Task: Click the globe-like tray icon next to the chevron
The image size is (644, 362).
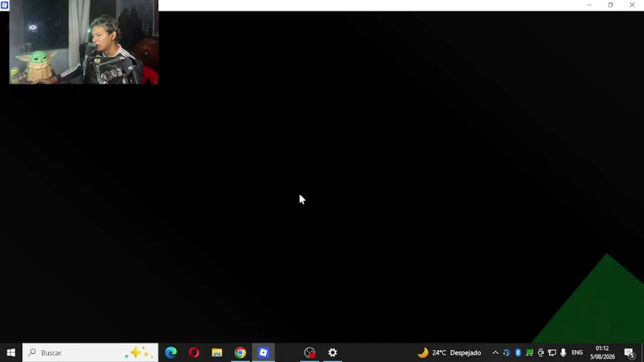Action: [506, 352]
